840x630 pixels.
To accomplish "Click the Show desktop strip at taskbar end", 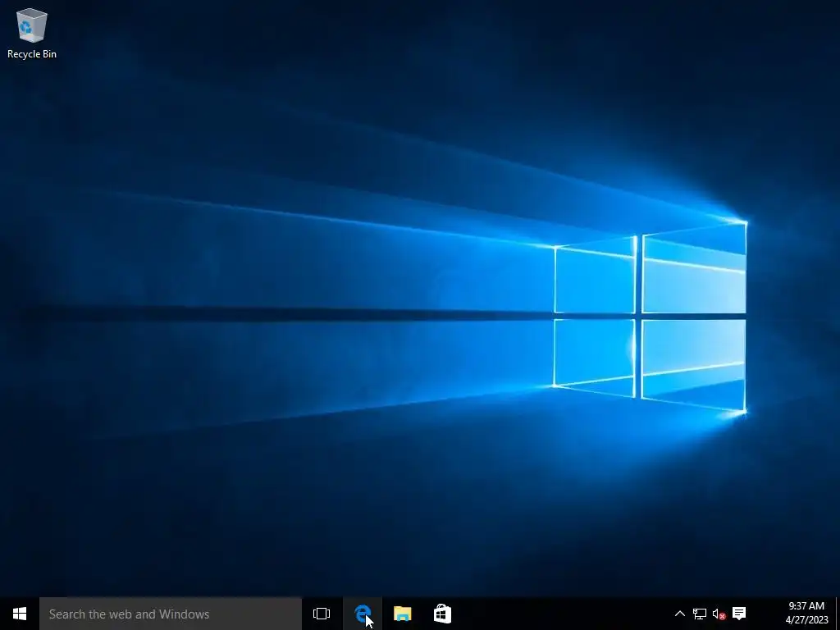I will tap(838, 614).
